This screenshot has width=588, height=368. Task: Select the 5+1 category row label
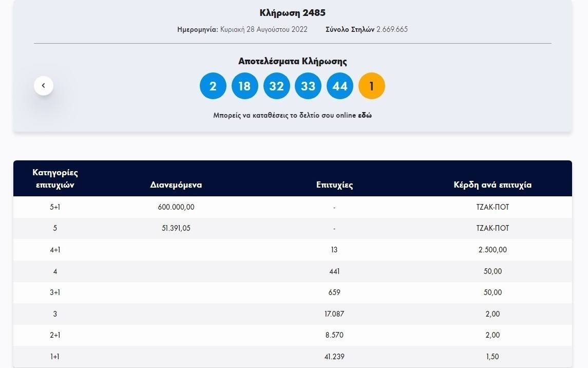[55, 207]
